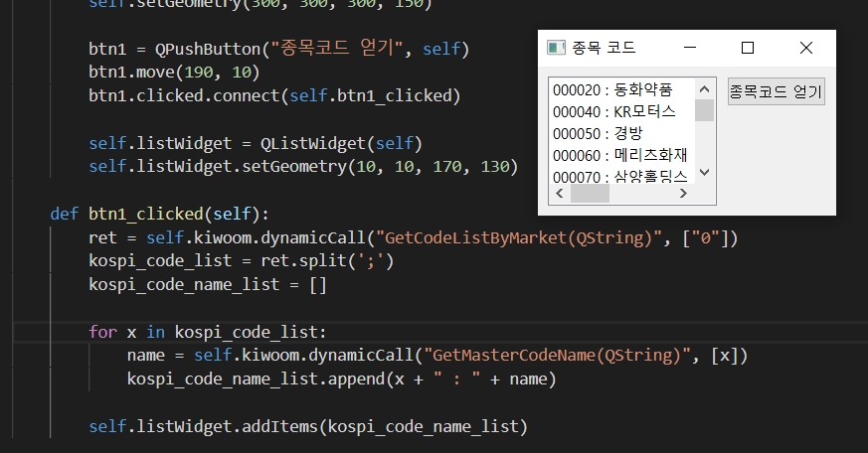Click code line 'btn1.clicked.connect(self.btn1_clicked)'

pyautogui.click(x=274, y=95)
